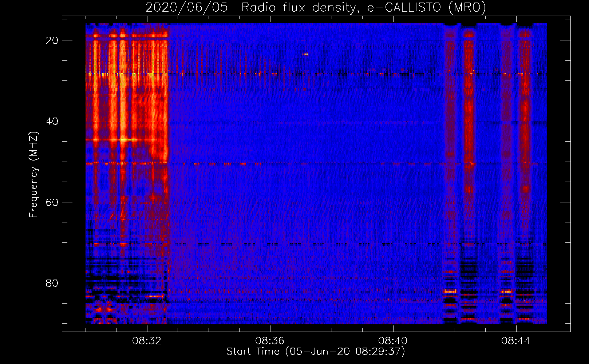
Task: Click the date "2020/06/05" in the title
Action: pos(187,7)
